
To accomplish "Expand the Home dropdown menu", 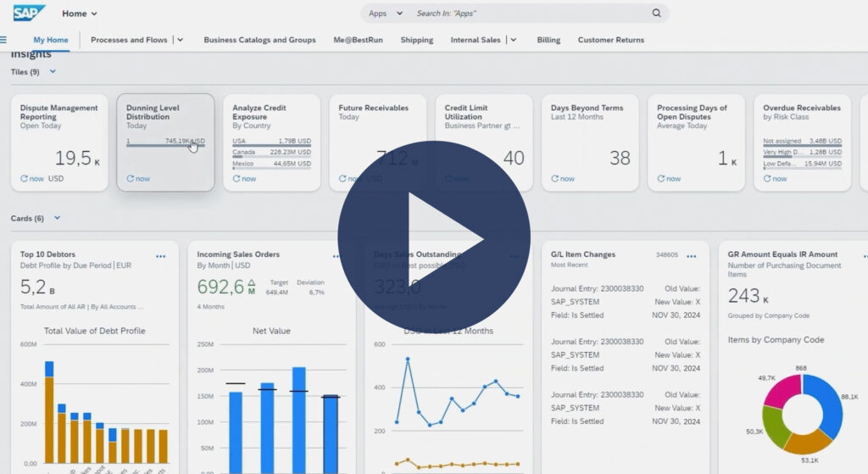I will pyautogui.click(x=93, y=14).
